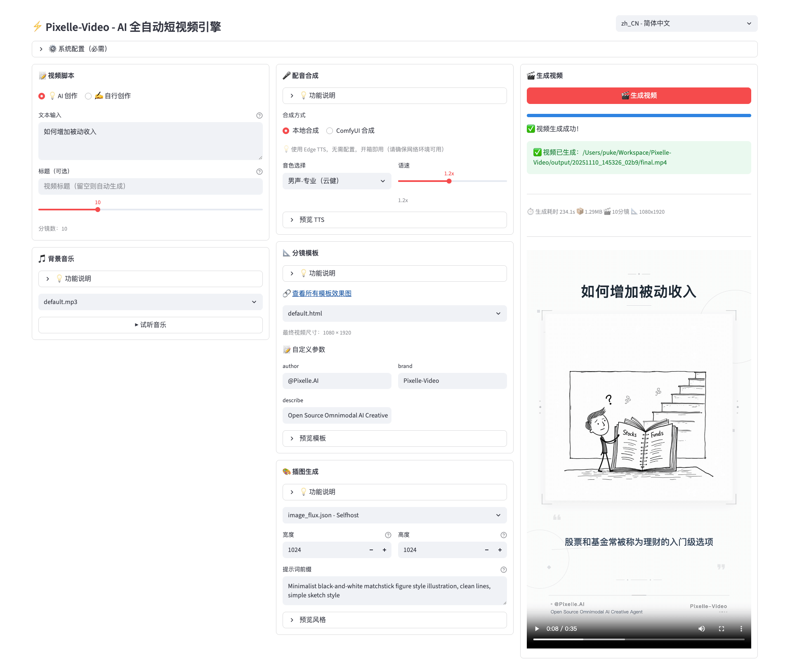Enable the ComfyUI 合成 option
This screenshot has width=790, height=672.
click(x=329, y=130)
